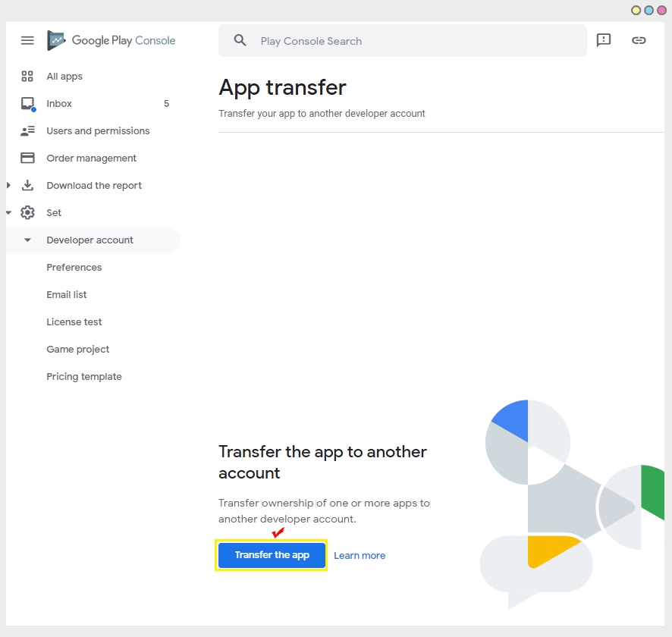Screen dimensions: 672x637
Task: Click the Users and permissions icon
Action: click(27, 131)
